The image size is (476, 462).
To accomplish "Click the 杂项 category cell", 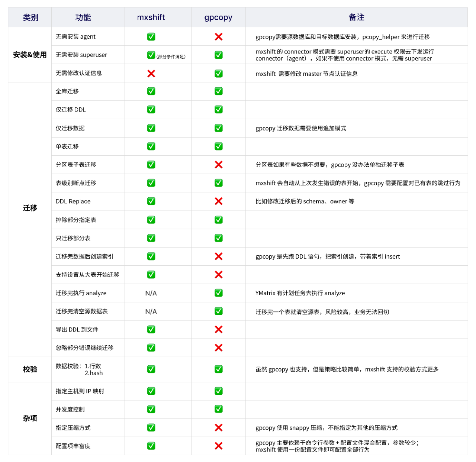I will 30,419.
